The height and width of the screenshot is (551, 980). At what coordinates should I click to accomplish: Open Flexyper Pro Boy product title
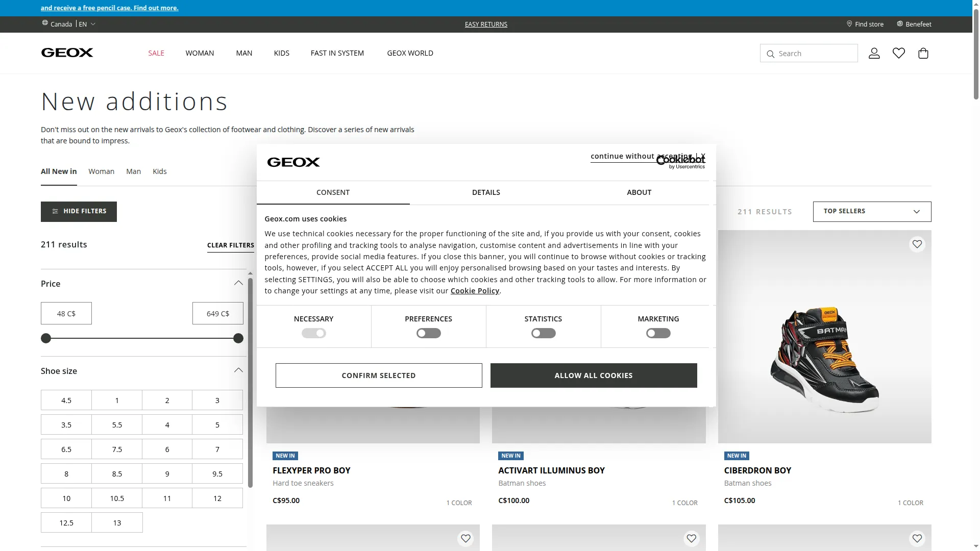pos(311,470)
